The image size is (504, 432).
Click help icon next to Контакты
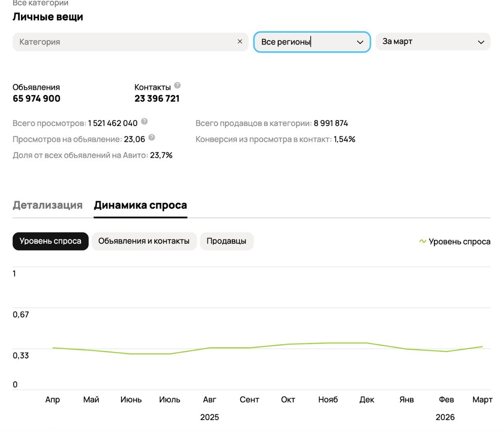pyautogui.click(x=177, y=86)
